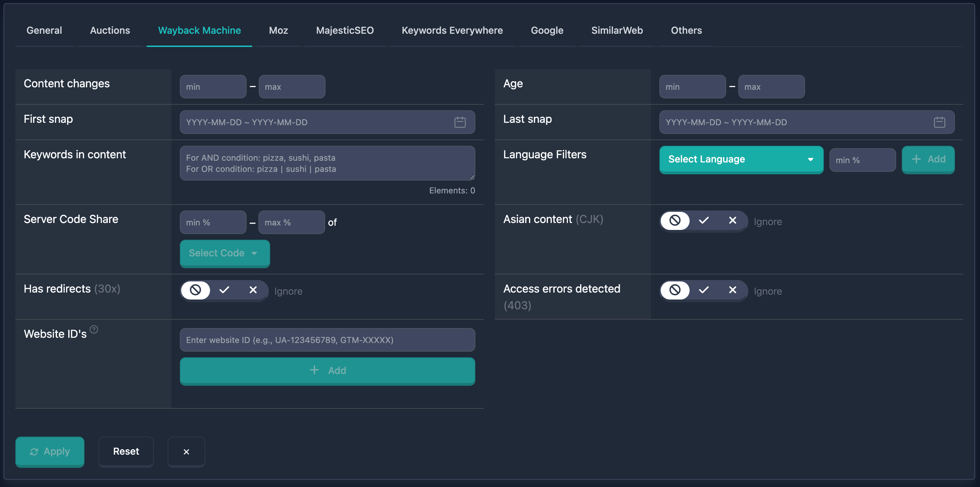Click the checkmark icon for Asian content (CJK)
The height and width of the screenshot is (487, 980).
click(x=704, y=221)
